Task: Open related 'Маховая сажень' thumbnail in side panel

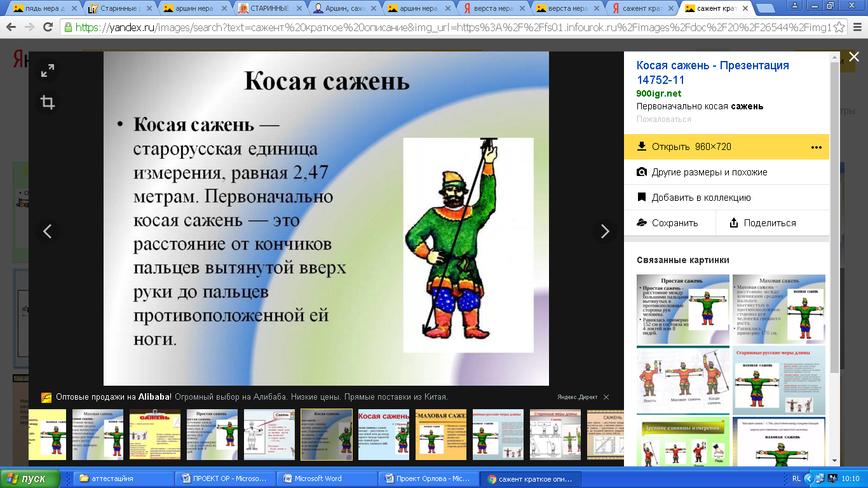Action: pos(779,309)
